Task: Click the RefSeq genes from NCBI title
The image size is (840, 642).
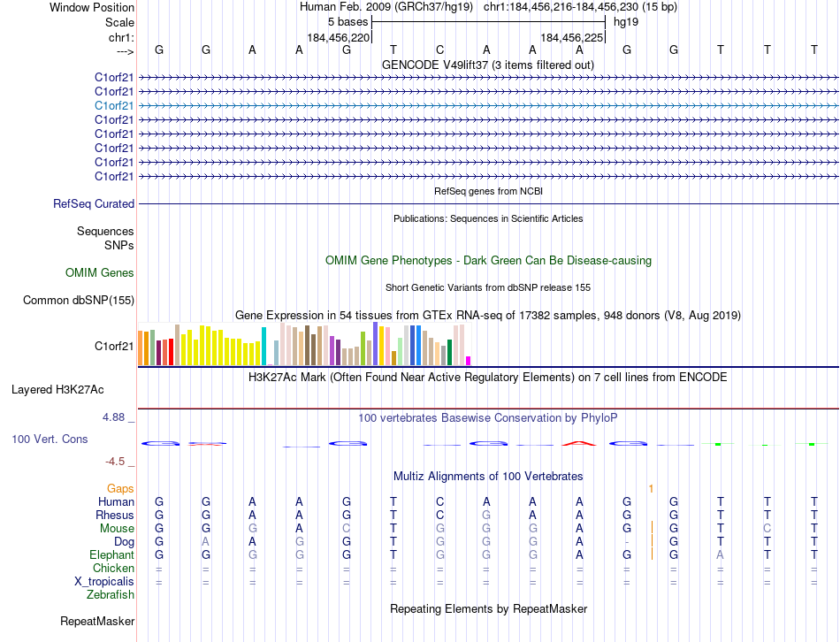Action: (x=489, y=191)
